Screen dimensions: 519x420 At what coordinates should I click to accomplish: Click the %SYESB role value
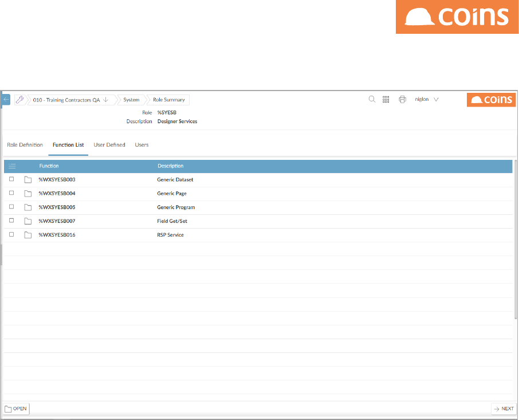pos(167,113)
